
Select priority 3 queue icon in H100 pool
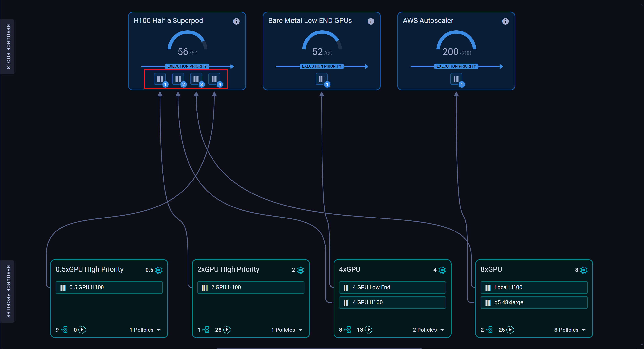196,79
